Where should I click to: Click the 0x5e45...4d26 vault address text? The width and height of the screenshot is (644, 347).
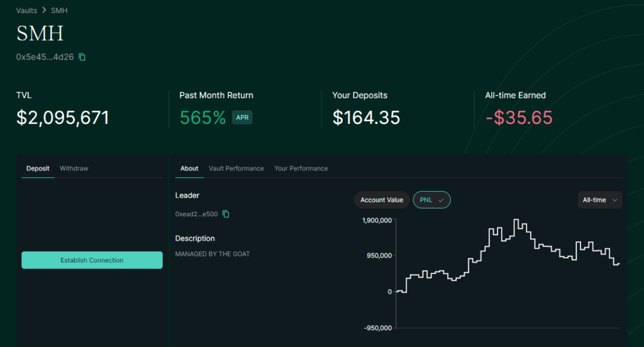click(x=45, y=57)
